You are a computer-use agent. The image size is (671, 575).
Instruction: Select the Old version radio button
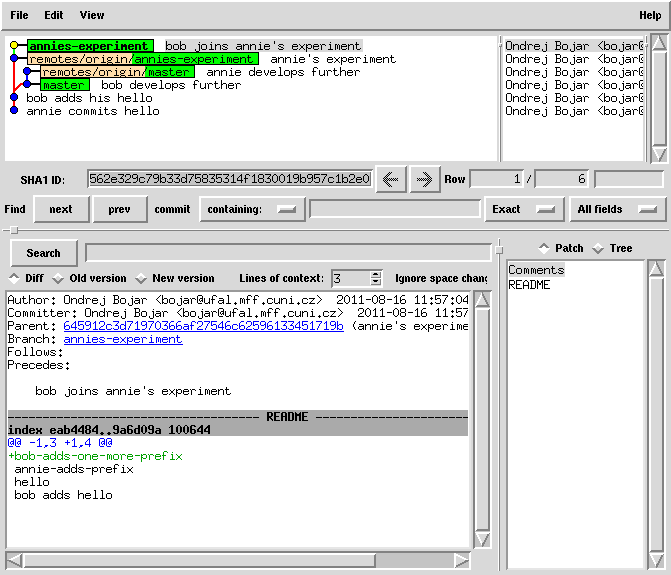(x=58, y=278)
